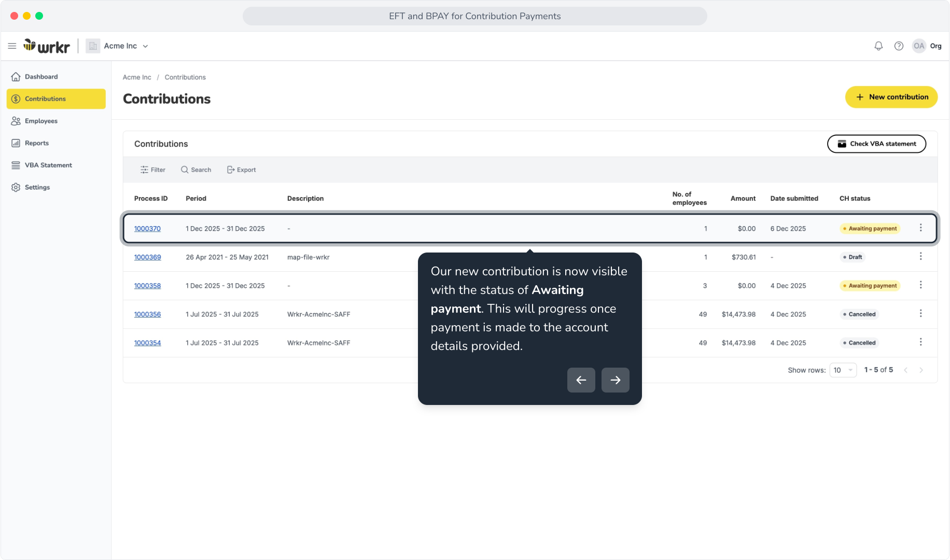
Task: Expand the Acme Inc organization dropdown
Action: pyautogui.click(x=118, y=46)
